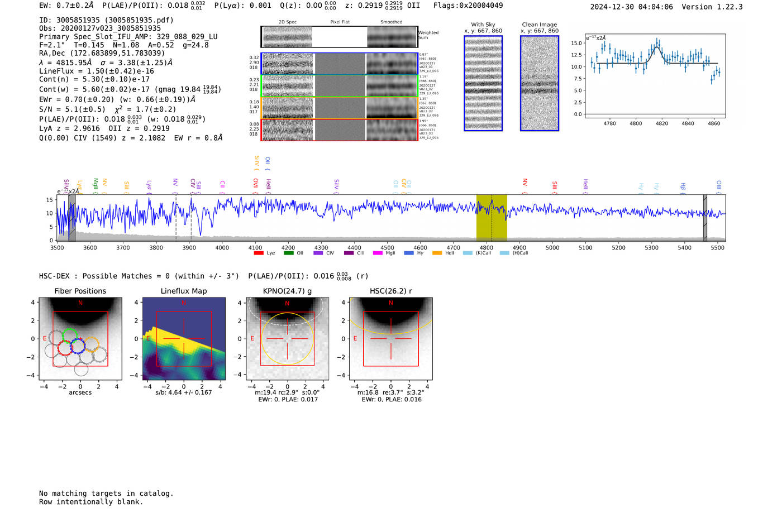Screen dimensions: 782x532
Task: Click the Lineflux Map panel
Action: (184, 339)
